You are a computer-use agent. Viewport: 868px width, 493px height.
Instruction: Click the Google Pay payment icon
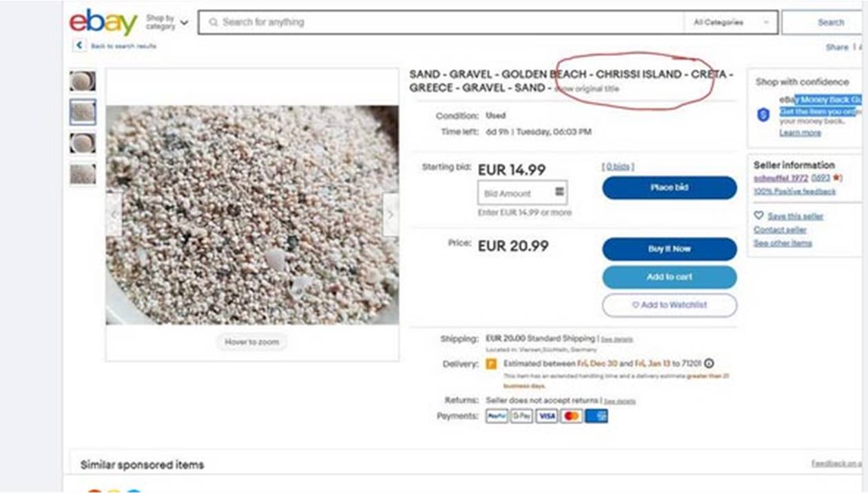coord(521,416)
